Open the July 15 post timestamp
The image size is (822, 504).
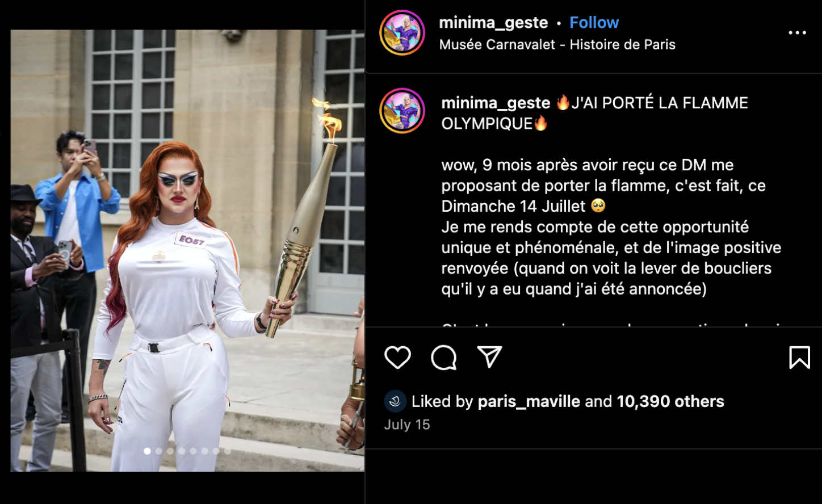(x=407, y=425)
